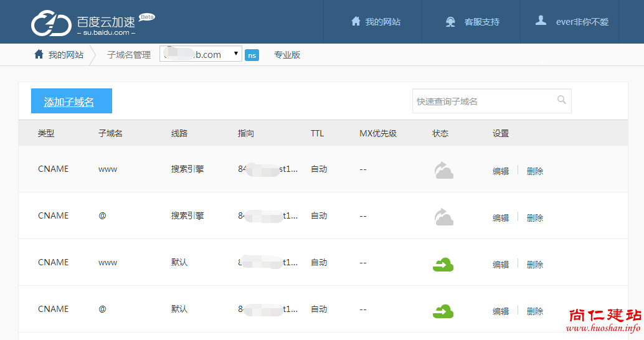Toggle green cloud status for www 默认 row

pos(443,264)
